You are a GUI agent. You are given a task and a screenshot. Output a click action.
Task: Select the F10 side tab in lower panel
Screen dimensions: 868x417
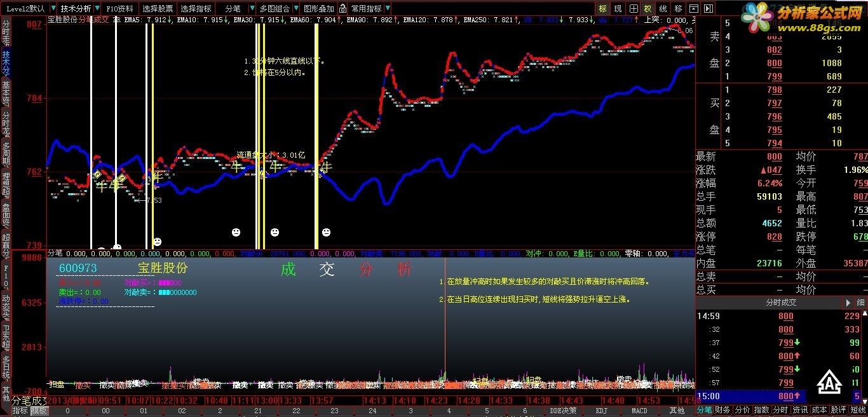click(x=6, y=275)
